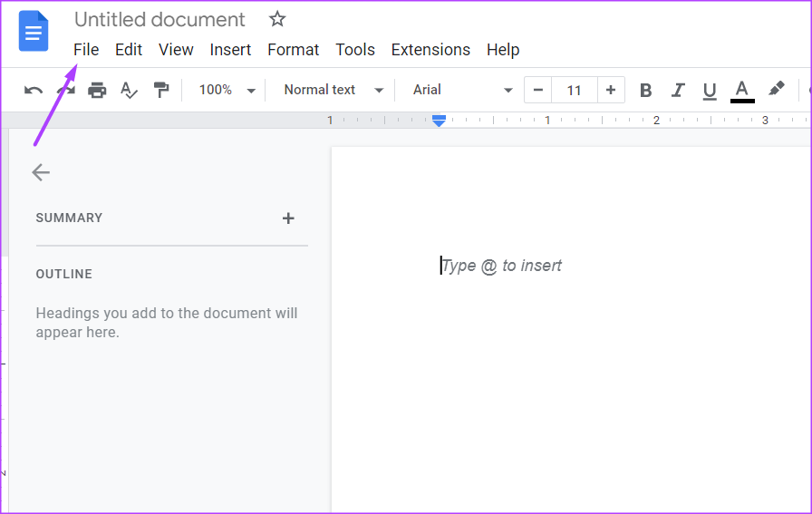Image resolution: width=812 pixels, height=514 pixels.
Task: Decrease font size with minus button
Action: [537, 90]
